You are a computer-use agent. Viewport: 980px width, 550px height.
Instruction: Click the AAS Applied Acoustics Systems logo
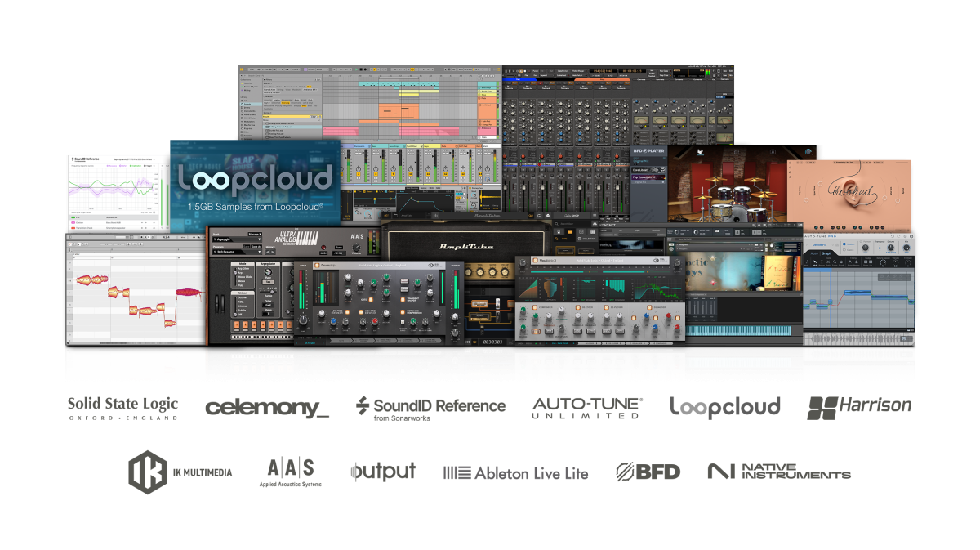(x=291, y=472)
